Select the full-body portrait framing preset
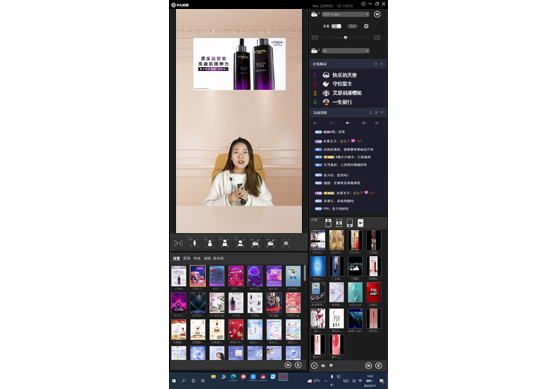The image size is (558, 389). click(194, 243)
